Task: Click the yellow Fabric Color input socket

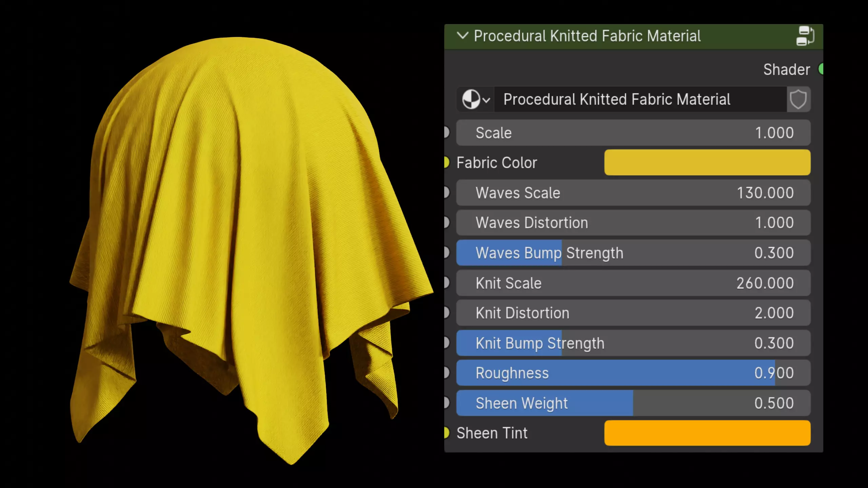Action: tap(446, 162)
